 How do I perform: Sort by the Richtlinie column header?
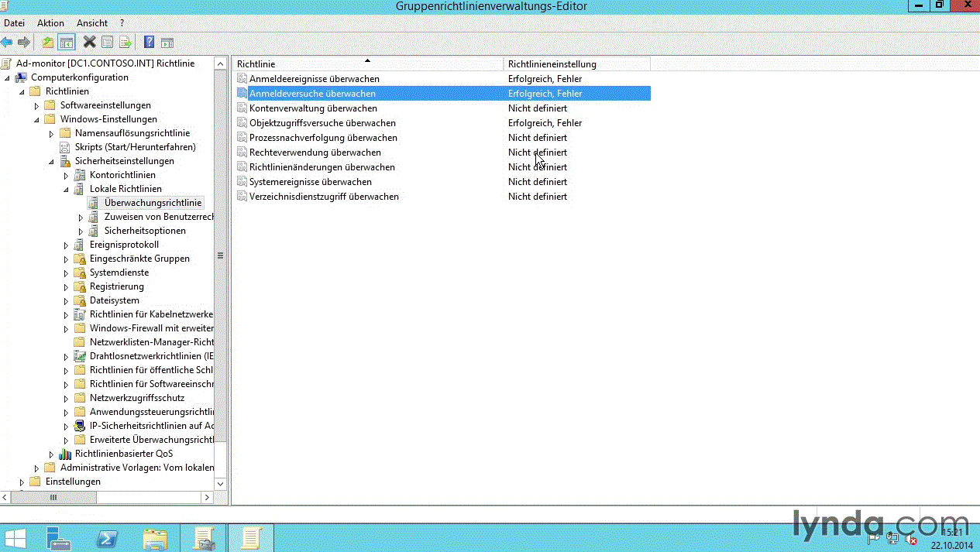tap(368, 64)
